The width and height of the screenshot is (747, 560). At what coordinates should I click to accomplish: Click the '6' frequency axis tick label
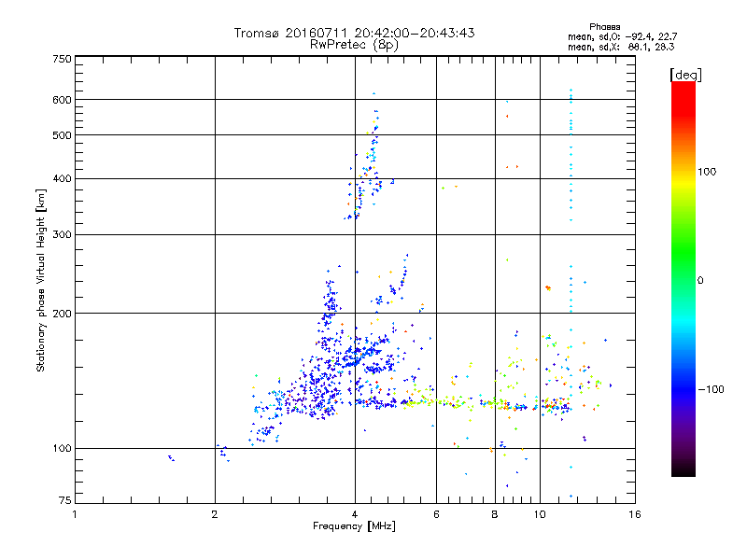click(436, 514)
